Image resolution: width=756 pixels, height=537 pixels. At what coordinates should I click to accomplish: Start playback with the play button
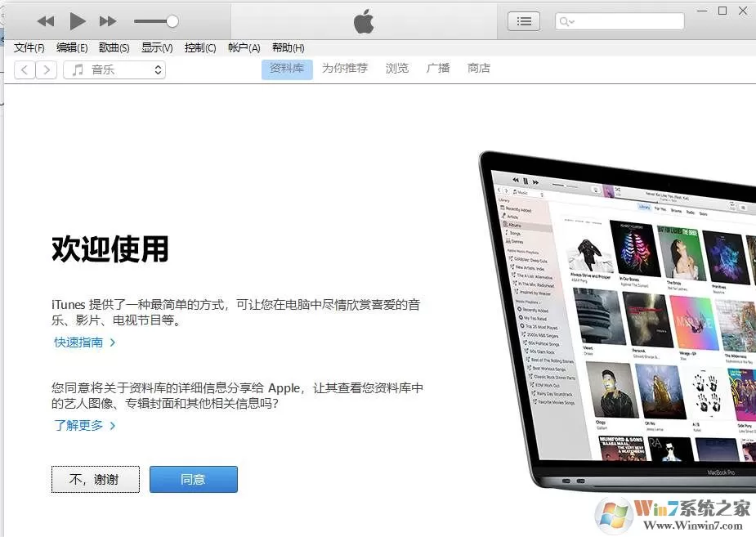pyautogui.click(x=77, y=21)
